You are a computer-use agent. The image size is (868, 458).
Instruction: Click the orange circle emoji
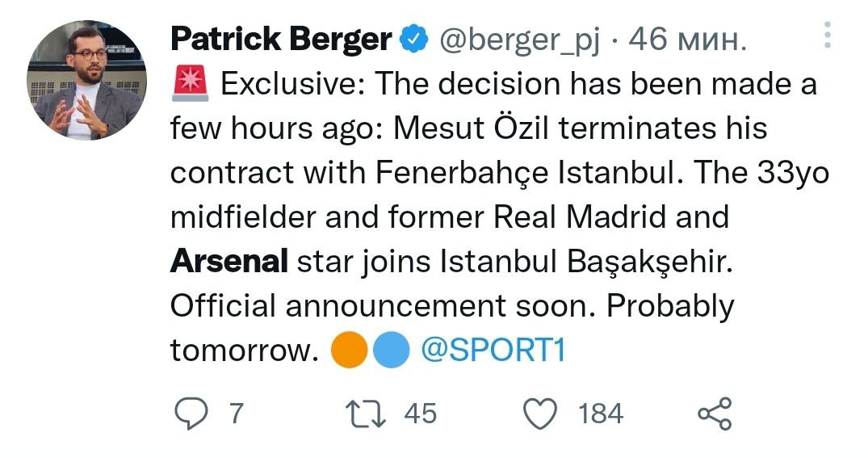350,350
